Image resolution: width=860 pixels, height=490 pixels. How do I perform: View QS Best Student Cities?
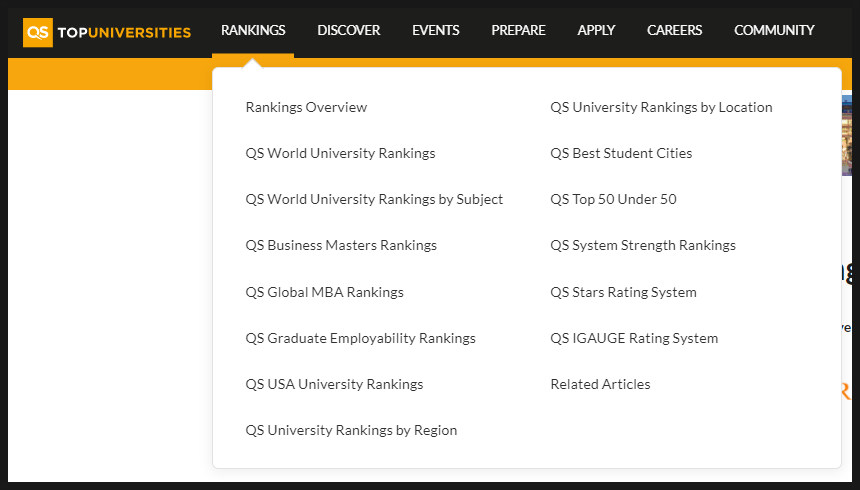621,153
